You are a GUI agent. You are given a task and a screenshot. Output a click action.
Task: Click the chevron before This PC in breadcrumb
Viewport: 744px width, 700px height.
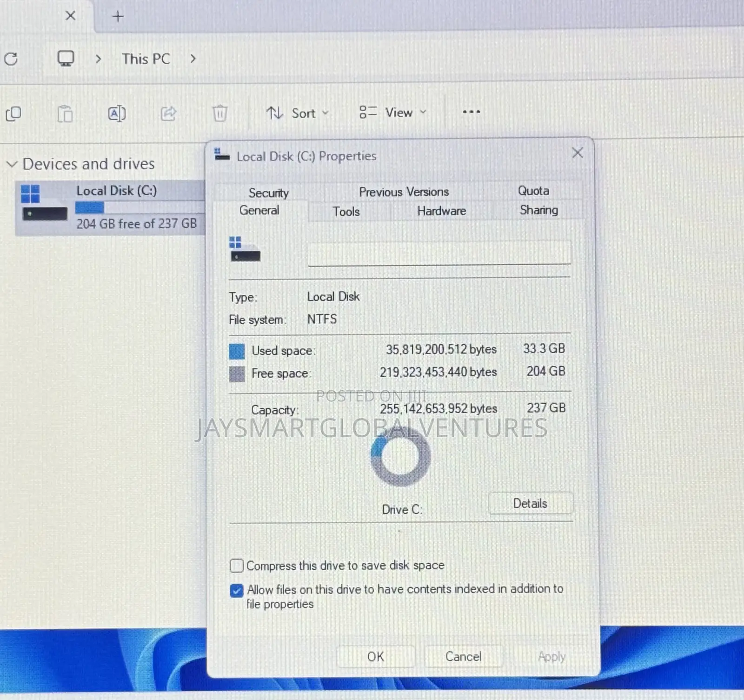(x=98, y=59)
